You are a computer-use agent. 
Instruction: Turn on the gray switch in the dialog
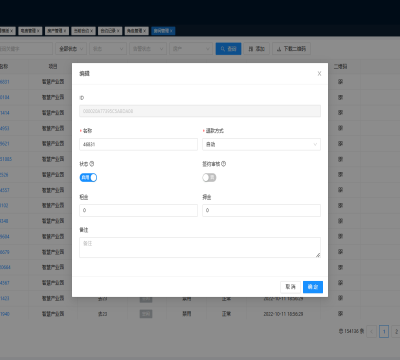(209, 178)
